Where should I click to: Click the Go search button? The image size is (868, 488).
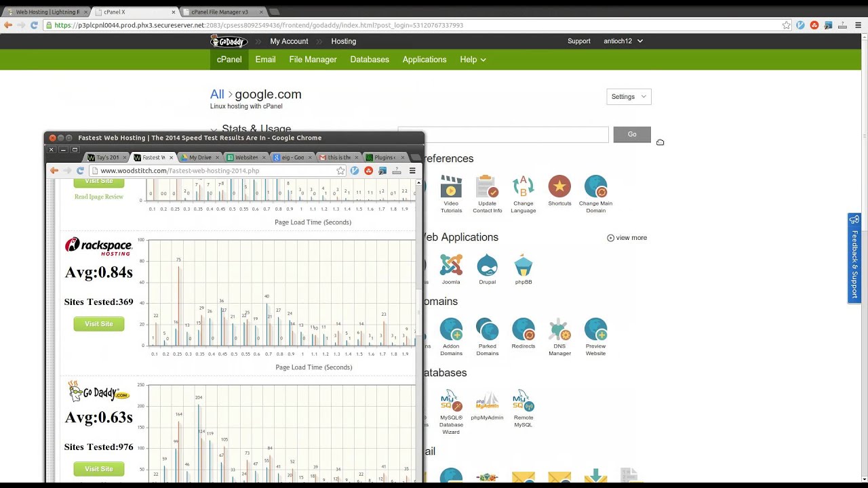click(x=632, y=134)
